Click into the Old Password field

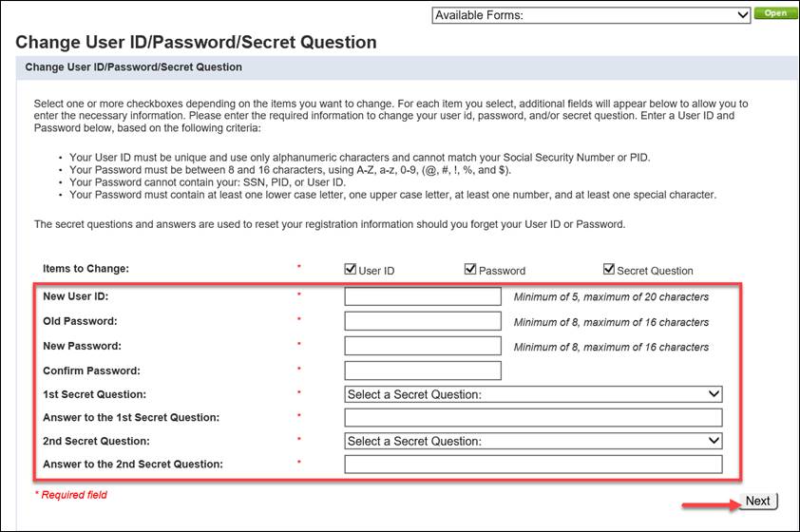[x=423, y=321]
